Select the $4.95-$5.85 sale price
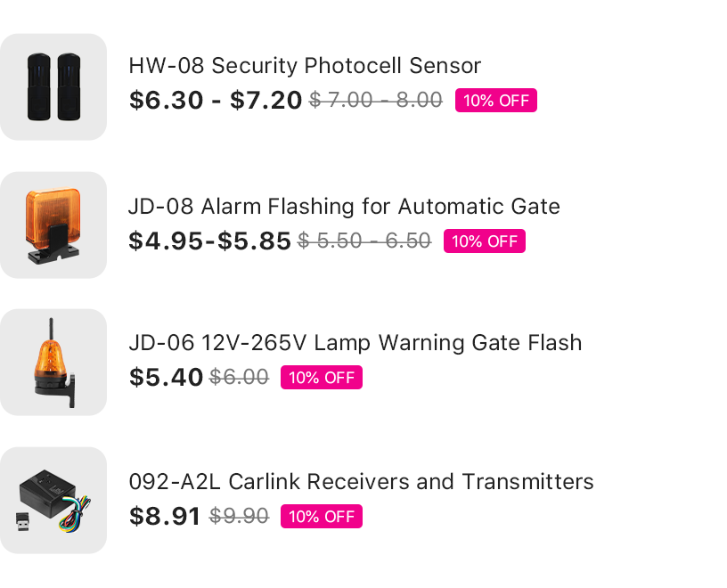The height and width of the screenshot is (588, 727). 209,241
